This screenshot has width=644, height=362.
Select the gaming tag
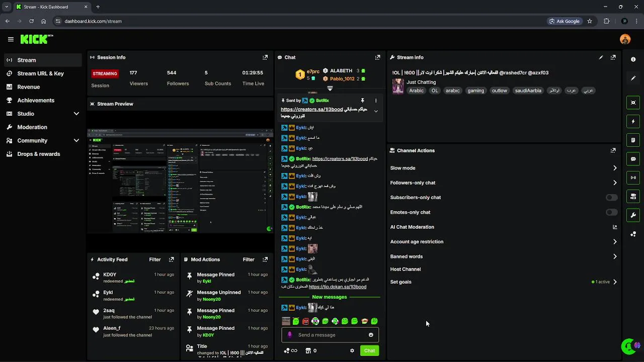(475, 90)
